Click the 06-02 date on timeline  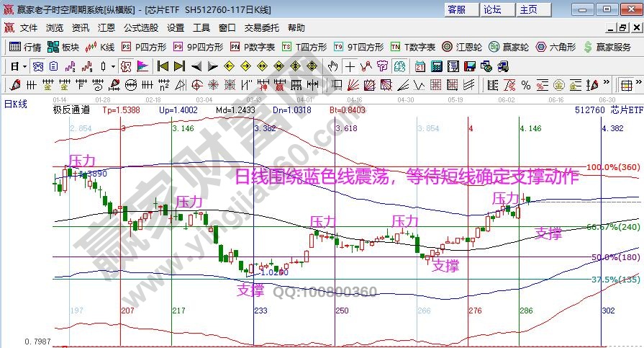[507, 99]
